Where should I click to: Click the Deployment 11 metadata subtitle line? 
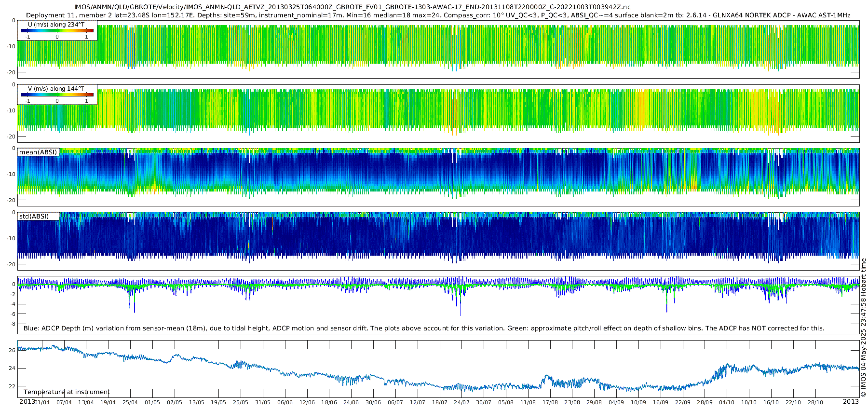pos(438,15)
